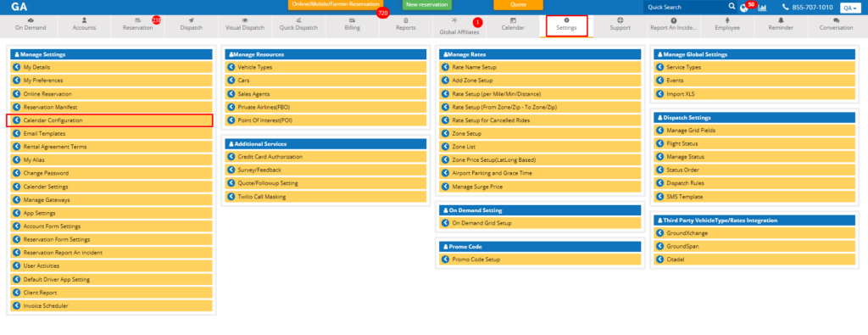Image resolution: width=868 pixels, height=335 pixels.
Task: Open the Accounts tab
Action: click(x=84, y=26)
